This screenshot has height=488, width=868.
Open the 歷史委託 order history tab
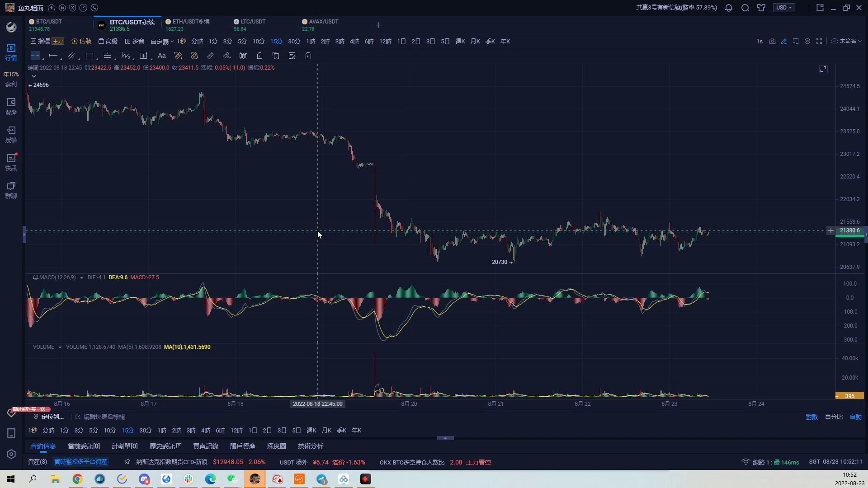[165, 446]
